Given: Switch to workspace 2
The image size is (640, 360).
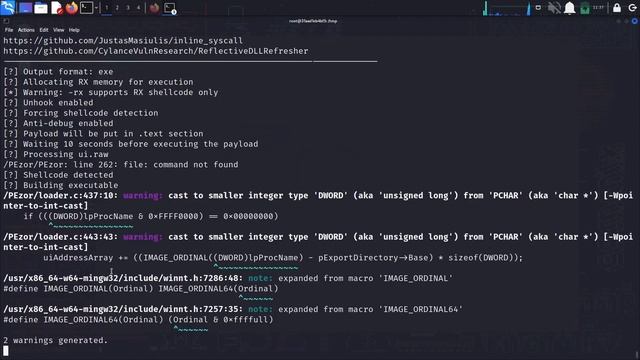Looking at the screenshot, I should click(x=117, y=8).
